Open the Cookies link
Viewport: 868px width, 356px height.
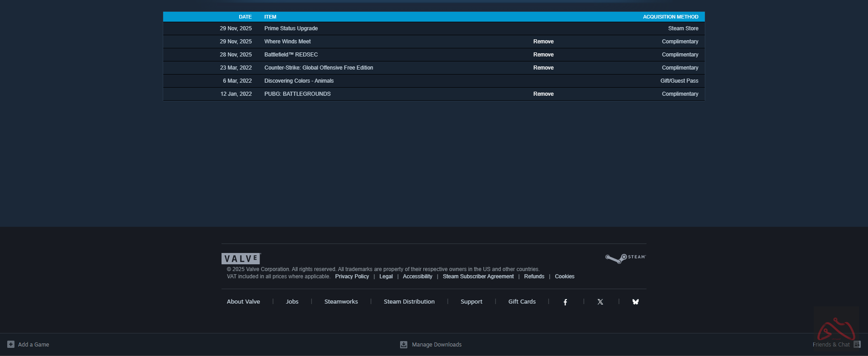point(565,276)
